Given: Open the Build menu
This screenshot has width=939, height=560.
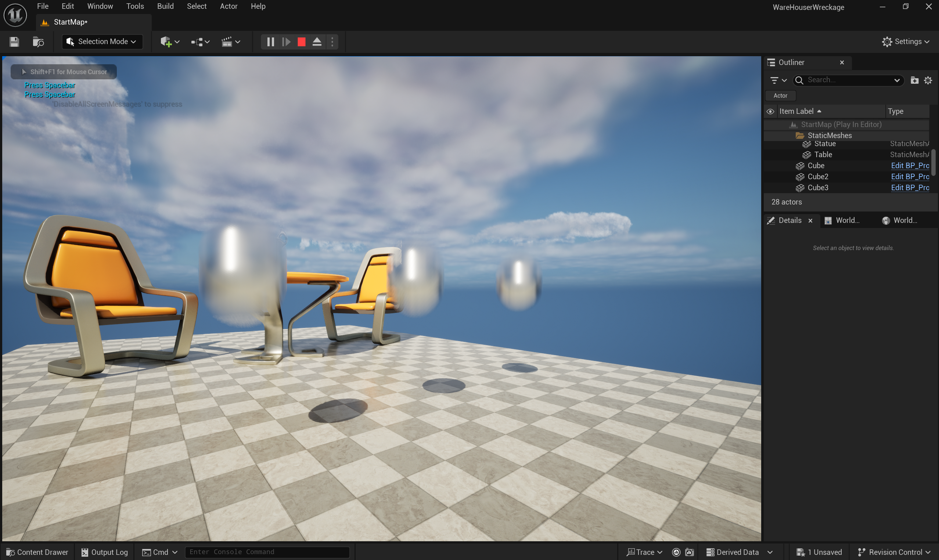Looking at the screenshot, I should click(x=165, y=6).
